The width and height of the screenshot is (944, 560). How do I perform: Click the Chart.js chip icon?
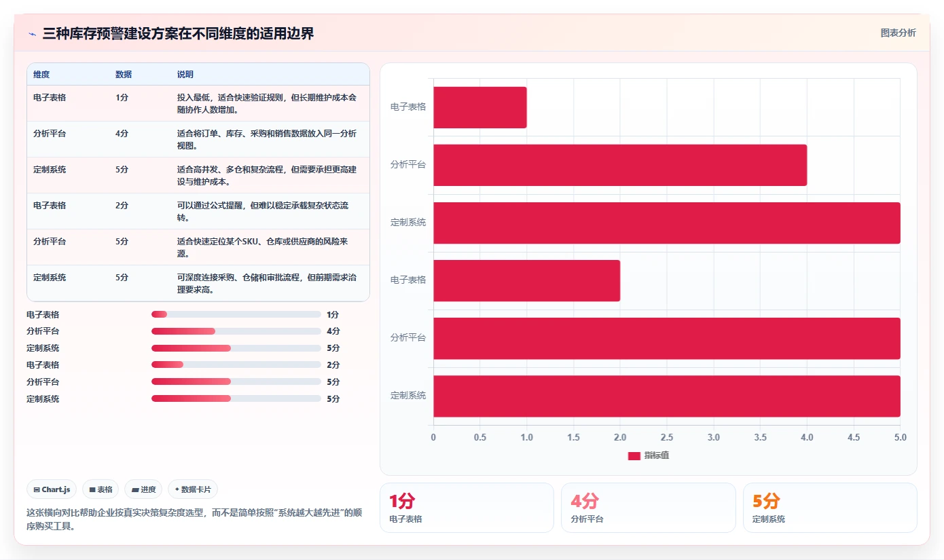pos(36,489)
